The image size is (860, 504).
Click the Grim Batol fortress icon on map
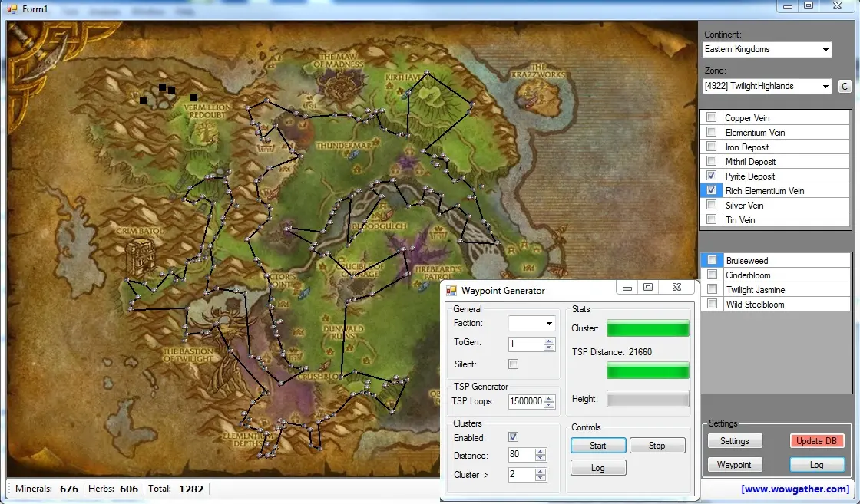(x=142, y=255)
